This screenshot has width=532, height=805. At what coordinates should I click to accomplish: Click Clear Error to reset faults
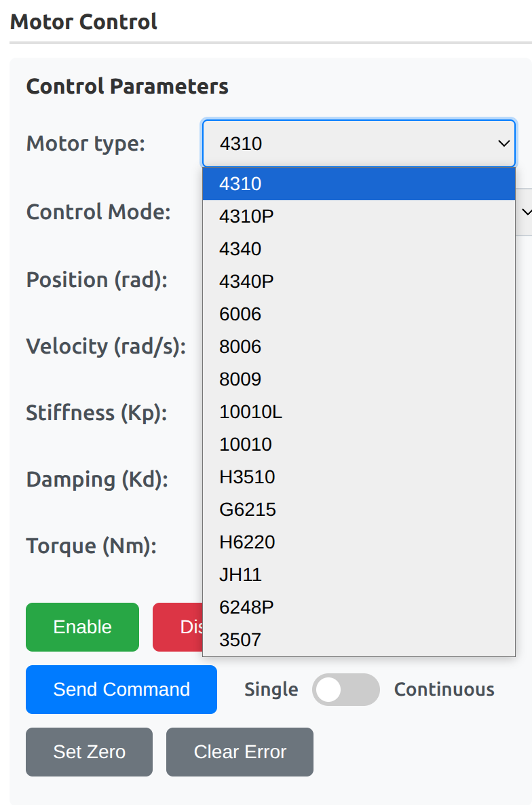240,751
